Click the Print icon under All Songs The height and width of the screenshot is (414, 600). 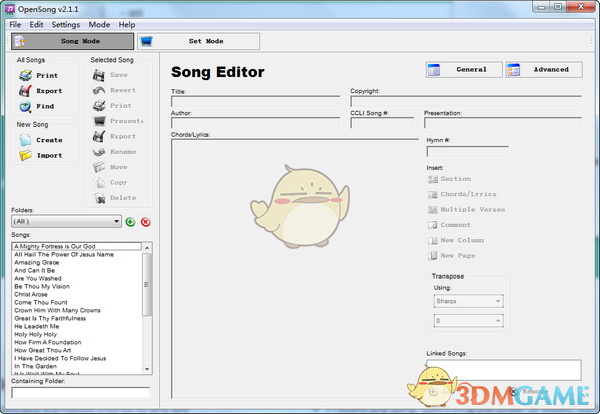(26, 75)
